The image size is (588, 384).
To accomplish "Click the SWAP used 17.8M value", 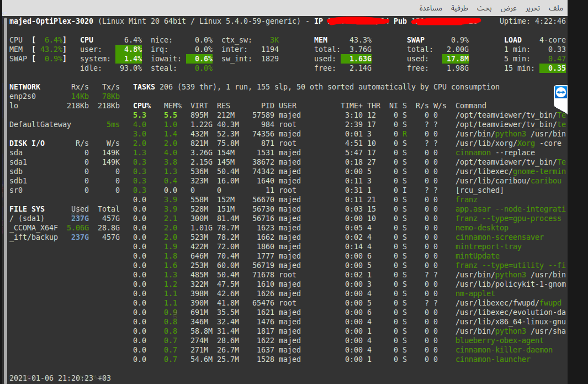I will pyautogui.click(x=455, y=59).
